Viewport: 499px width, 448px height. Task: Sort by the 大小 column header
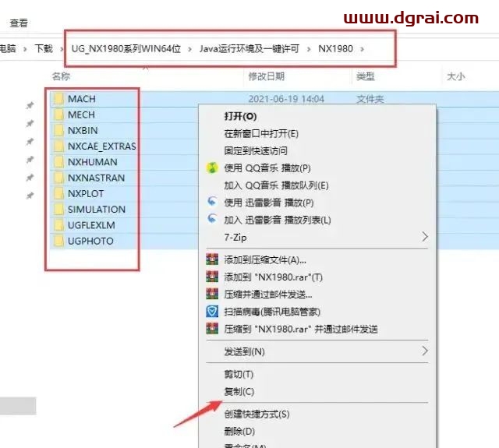[456, 76]
